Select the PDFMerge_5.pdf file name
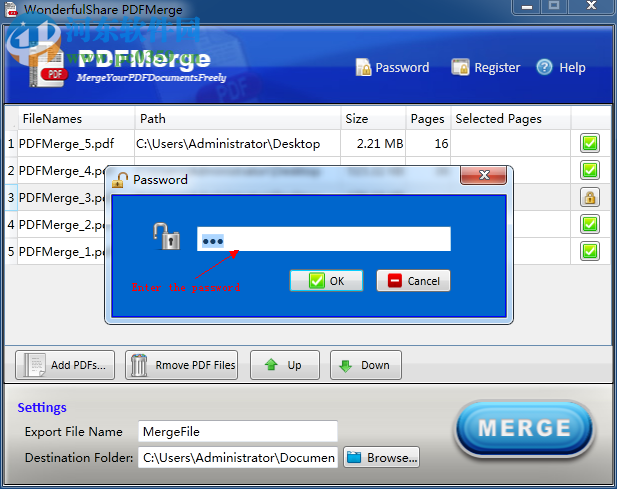617x489 pixels. (66, 144)
